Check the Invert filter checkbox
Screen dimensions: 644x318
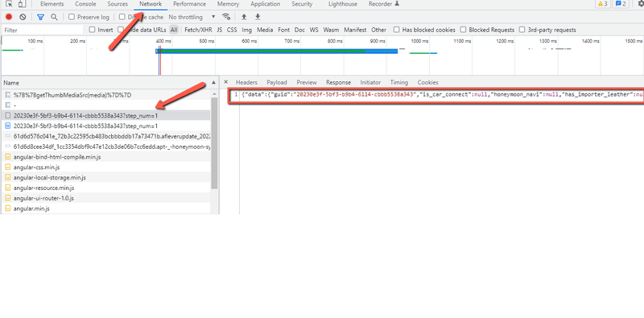92,30
